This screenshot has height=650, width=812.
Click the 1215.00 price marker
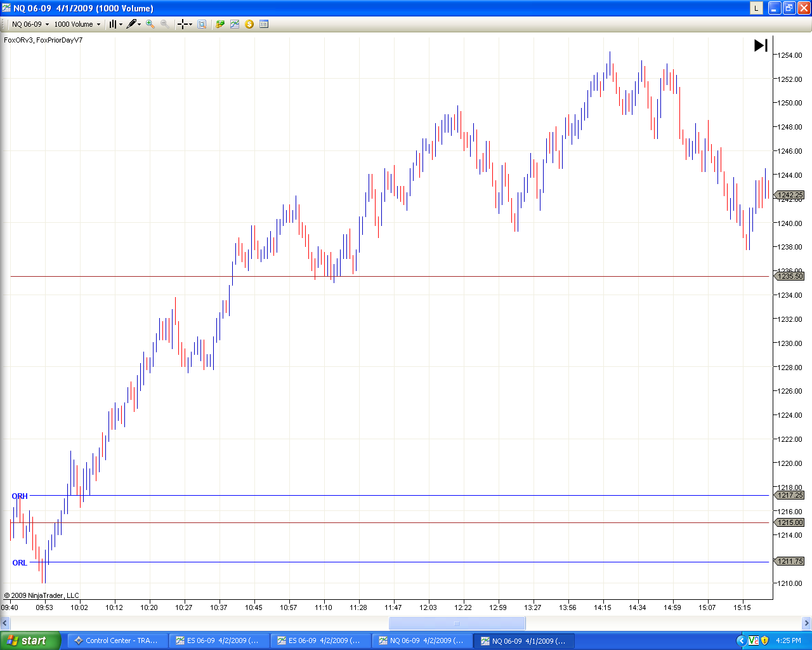tap(790, 522)
